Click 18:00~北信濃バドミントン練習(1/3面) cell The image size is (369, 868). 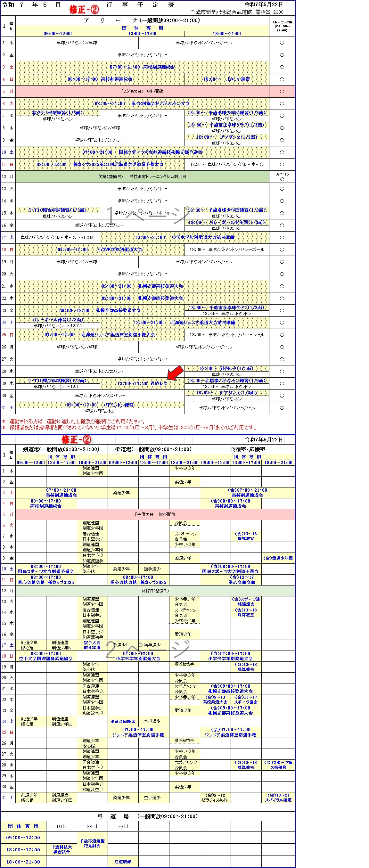tap(227, 381)
